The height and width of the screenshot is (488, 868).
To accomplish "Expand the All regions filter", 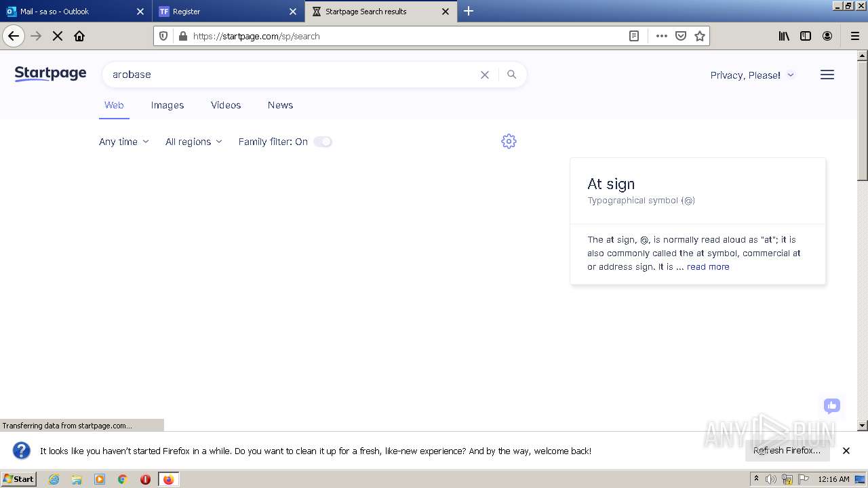I will click(194, 142).
